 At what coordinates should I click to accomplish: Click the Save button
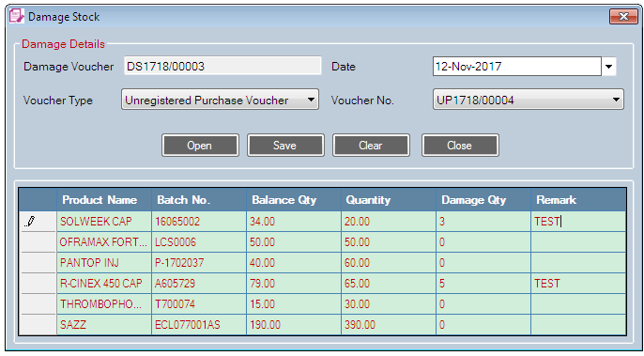click(x=285, y=146)
